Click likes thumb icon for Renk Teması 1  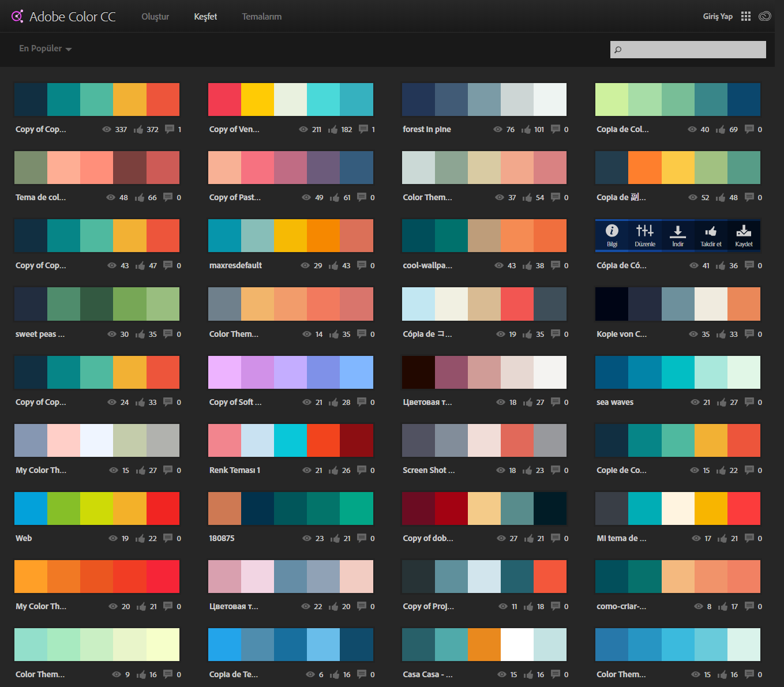(333, 470)
